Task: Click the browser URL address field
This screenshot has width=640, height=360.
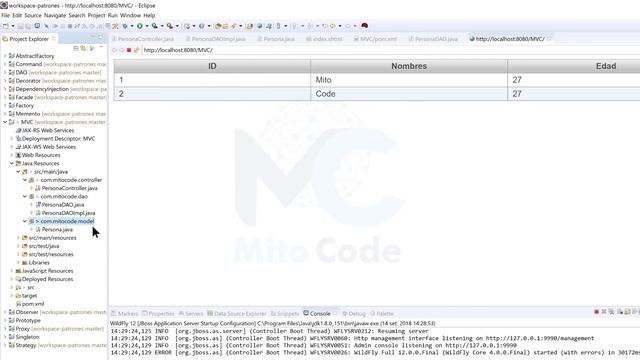Action: (390, 50)
